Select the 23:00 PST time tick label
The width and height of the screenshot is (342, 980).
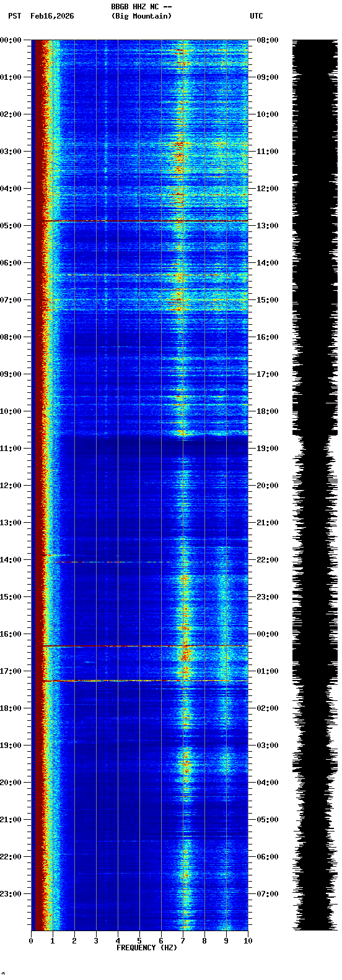click(x=11, y=894)
